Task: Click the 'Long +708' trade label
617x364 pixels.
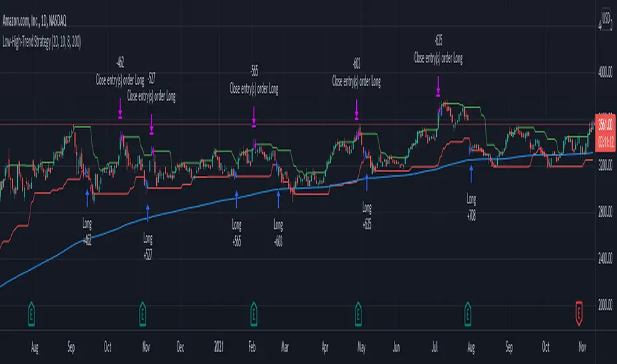Action: coord(471,207)
